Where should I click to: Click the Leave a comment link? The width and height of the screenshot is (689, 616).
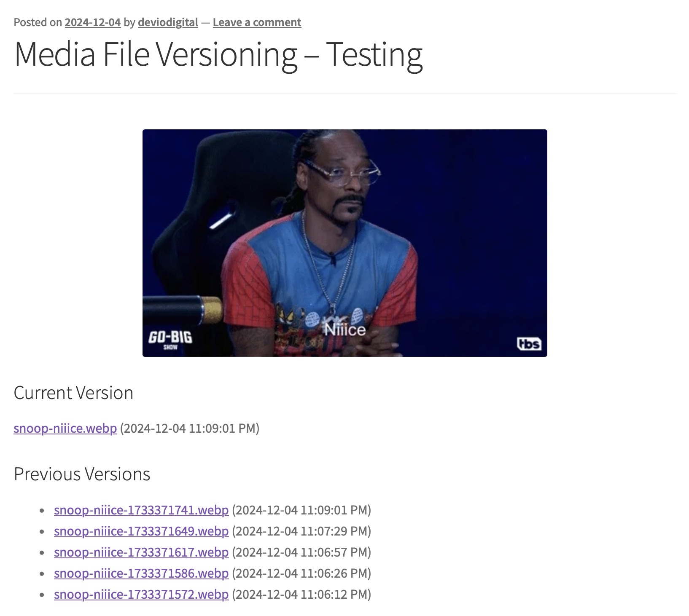tap(257, 22)
